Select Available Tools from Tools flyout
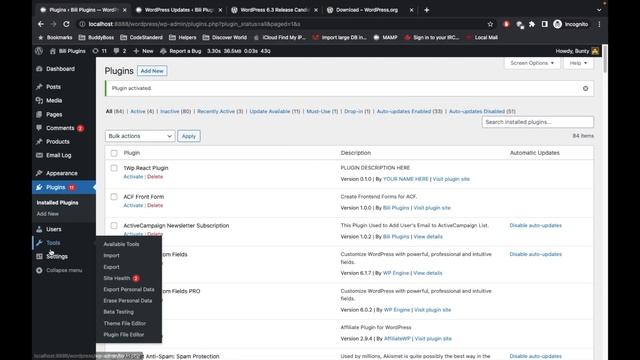This screenshot has width=640, height=360. click(121, 244)
